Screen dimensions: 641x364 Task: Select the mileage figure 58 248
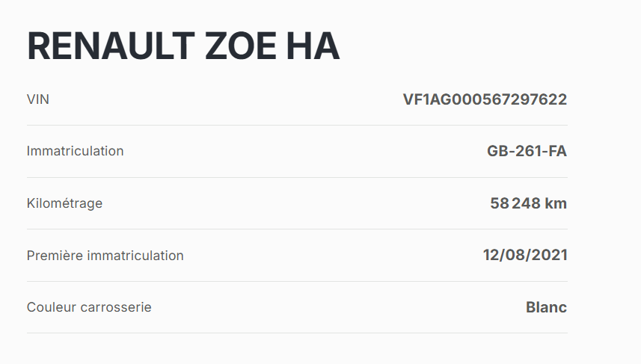point(515,203)
